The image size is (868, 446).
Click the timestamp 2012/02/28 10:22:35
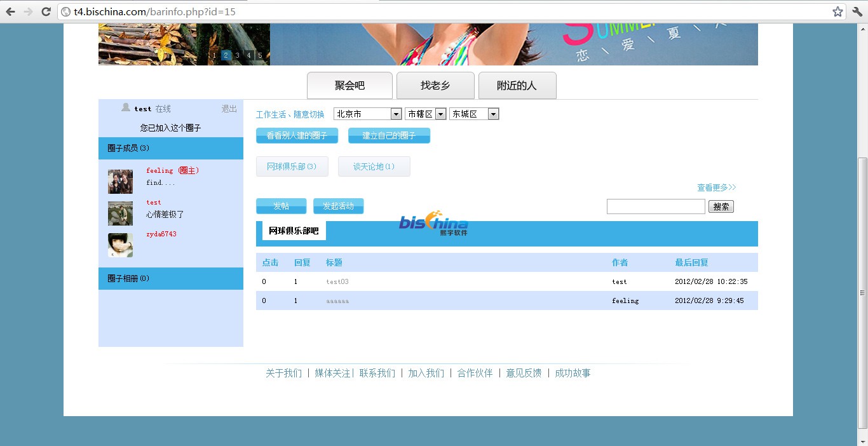[x=711, y=281]
